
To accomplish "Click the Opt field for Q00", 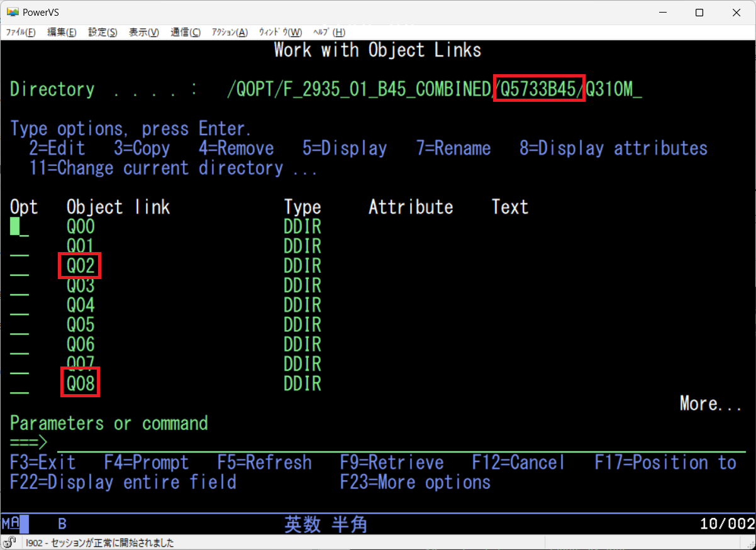I will [x=19, y=226].
